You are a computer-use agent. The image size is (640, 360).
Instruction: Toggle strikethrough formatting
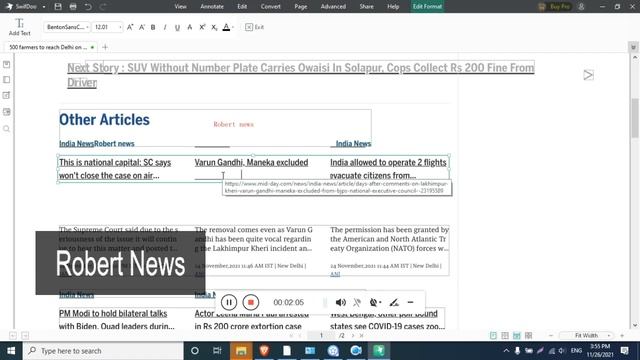189,27
